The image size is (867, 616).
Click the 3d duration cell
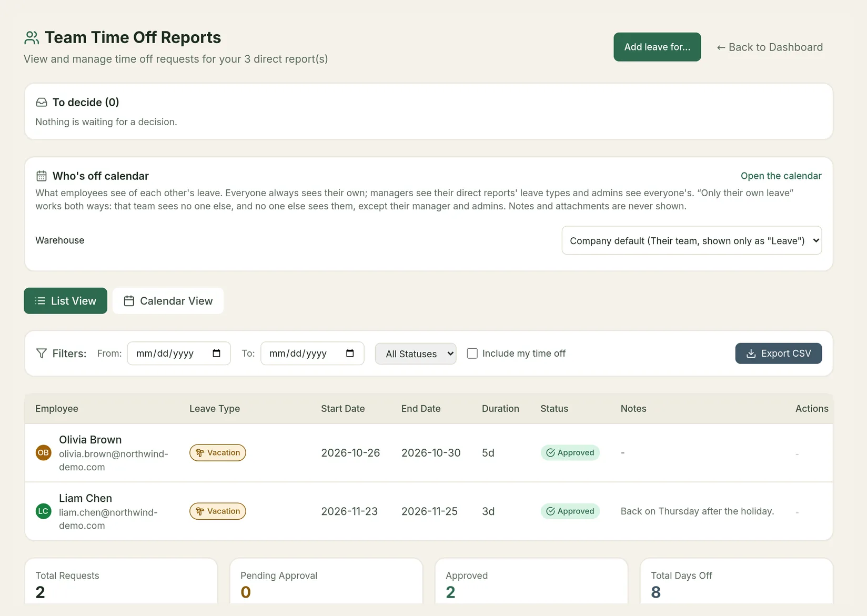tap(488, 511)
